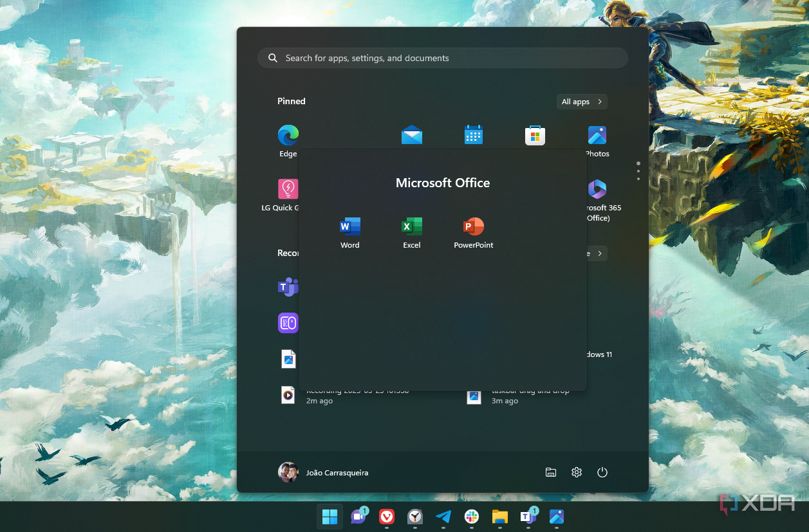Viewport: 809px width, 532px height.
Task: Open the João Carrasqueira account menu
Action: (323, 472)
